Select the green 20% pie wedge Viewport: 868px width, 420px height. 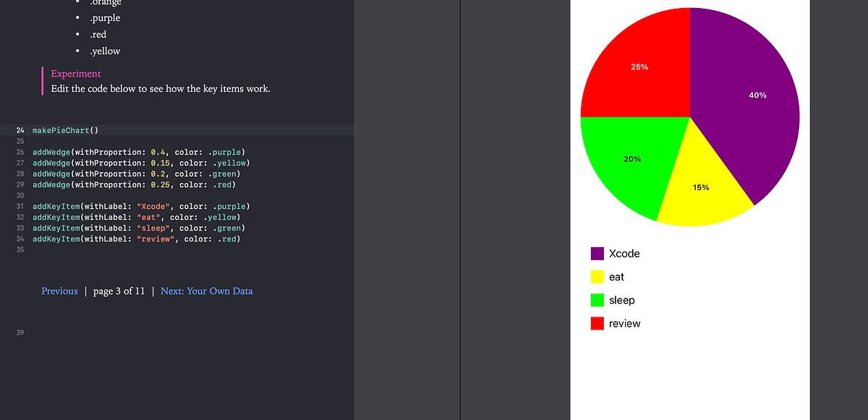(633, 159)
